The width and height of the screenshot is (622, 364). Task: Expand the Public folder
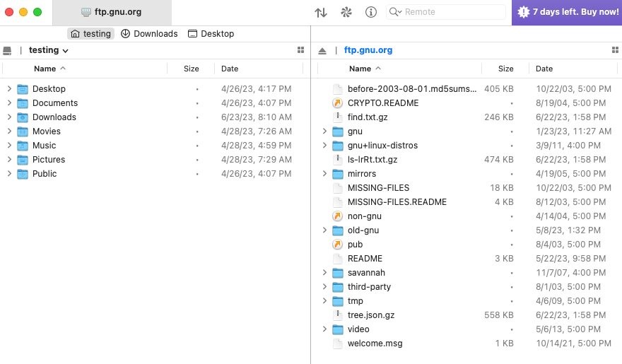[9, 174]
